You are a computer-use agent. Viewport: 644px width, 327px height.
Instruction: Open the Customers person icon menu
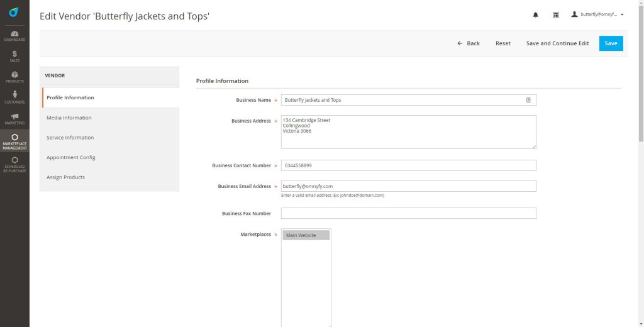[x=14, y=97]
